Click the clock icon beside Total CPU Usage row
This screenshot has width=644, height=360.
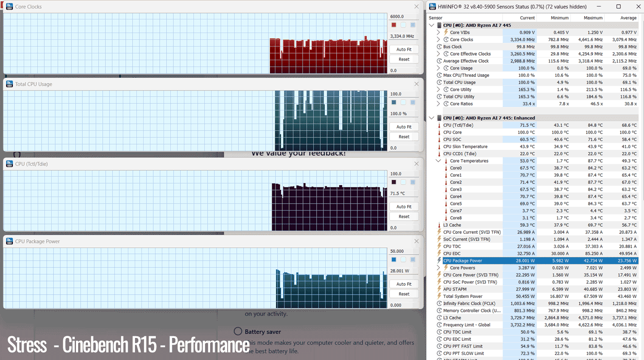439,82
